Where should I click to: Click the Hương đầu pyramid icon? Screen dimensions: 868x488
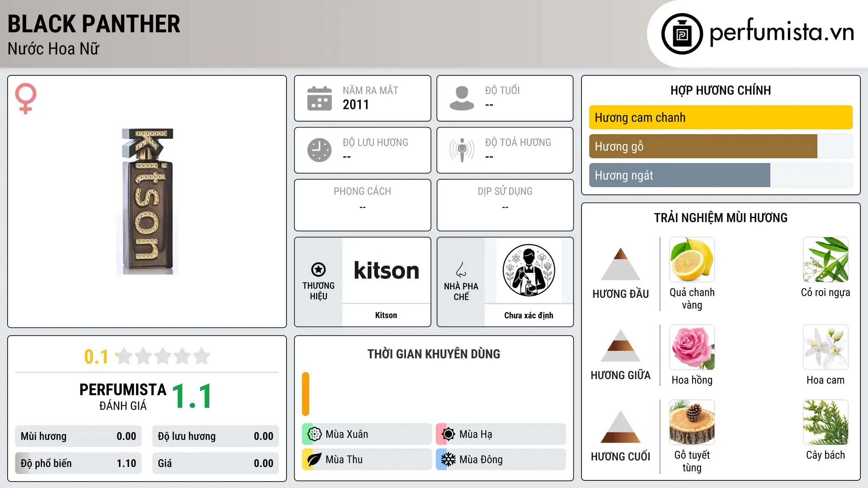620,264
